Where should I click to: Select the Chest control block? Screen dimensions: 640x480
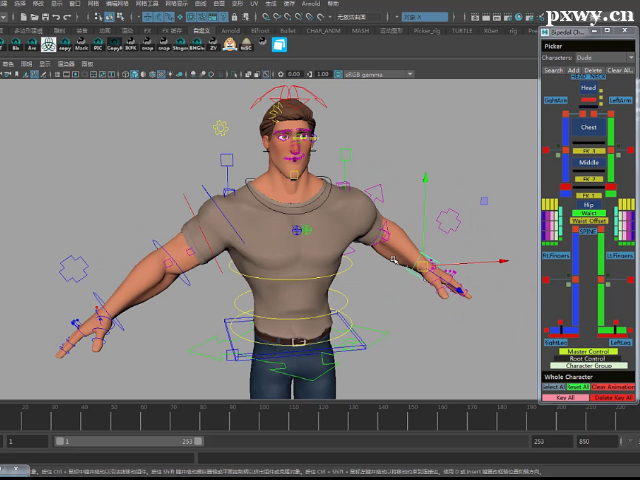[x=588, y=127]
